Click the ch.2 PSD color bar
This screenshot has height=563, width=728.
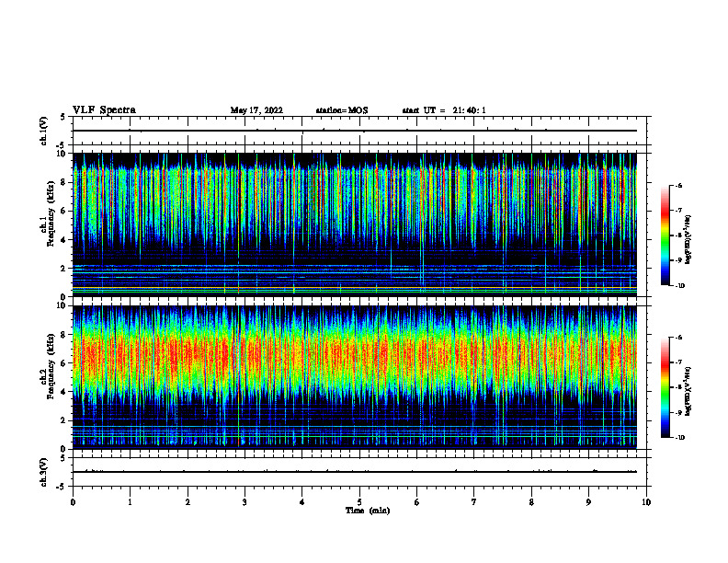click(665, 387)
